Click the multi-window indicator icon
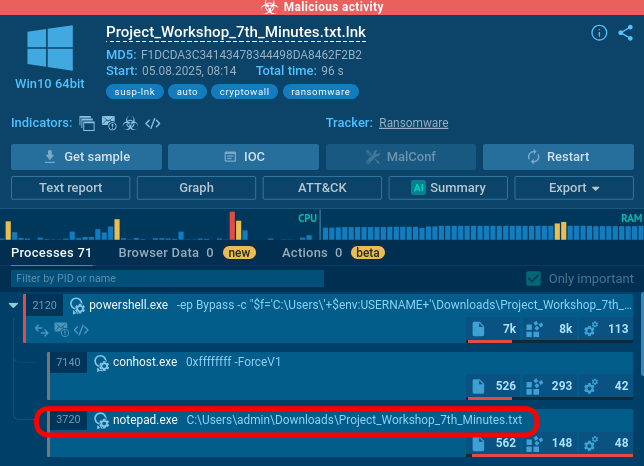This screenshot has height=466, width=644. pos(86,124)
